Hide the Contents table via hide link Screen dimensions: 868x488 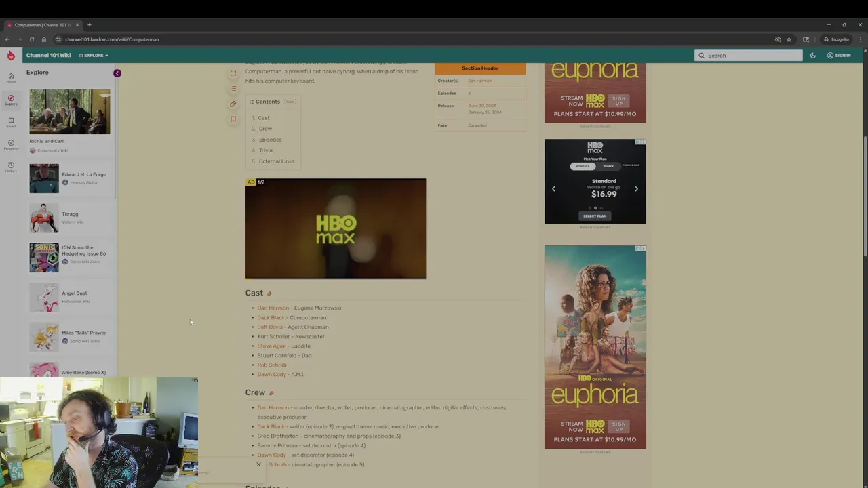pyautogui.click(x=290, y=102)
